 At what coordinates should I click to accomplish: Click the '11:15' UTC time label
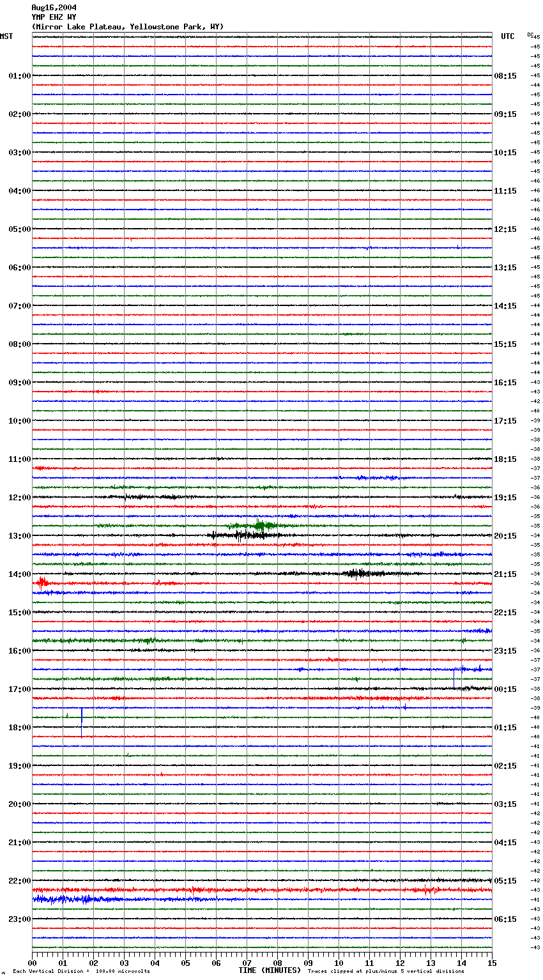pos(505,191)
